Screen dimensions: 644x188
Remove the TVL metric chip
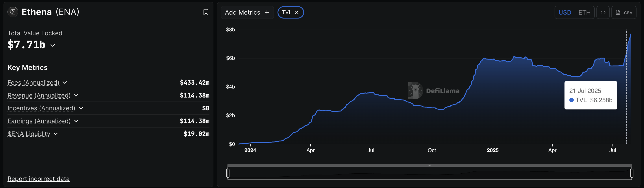pos(297,12)
